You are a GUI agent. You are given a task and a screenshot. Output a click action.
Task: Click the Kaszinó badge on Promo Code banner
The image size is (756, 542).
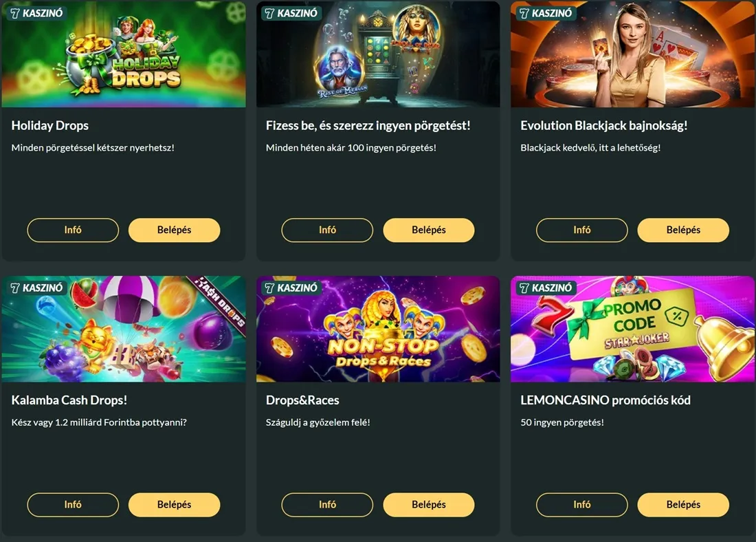(x=546, y=288)
